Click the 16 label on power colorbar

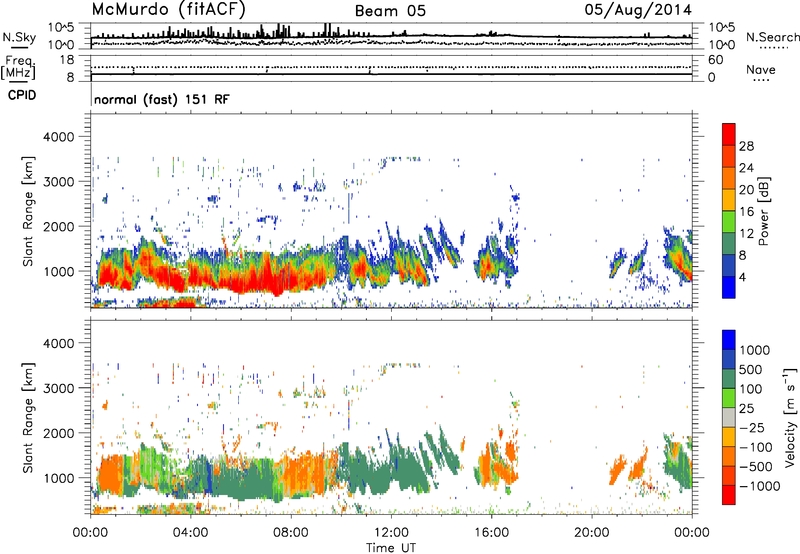pos(746,212)
